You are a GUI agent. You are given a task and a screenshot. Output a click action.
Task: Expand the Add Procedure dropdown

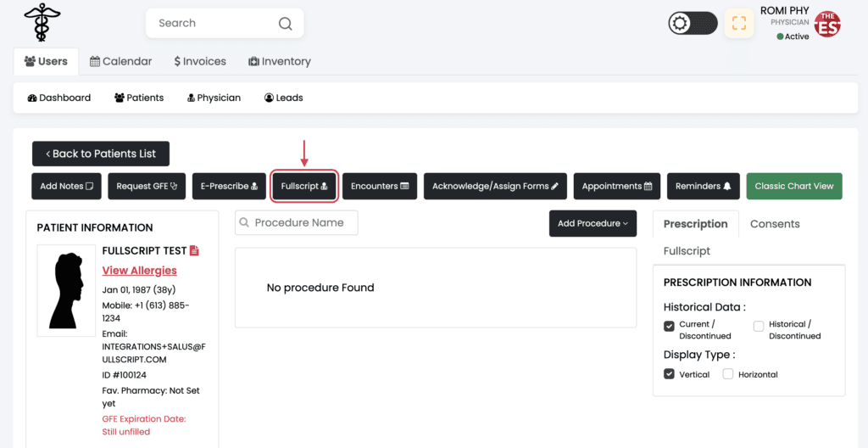point(593,223)
